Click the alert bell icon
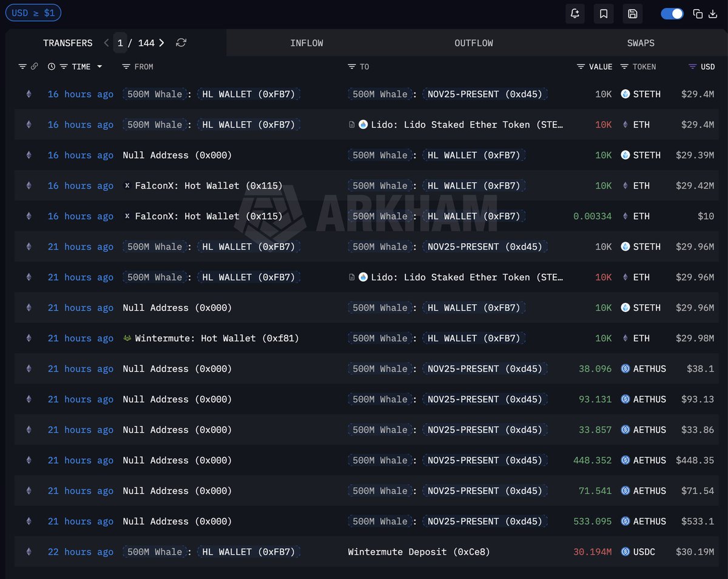Screen dimensions: 728x579 click(x=575, y=13)
